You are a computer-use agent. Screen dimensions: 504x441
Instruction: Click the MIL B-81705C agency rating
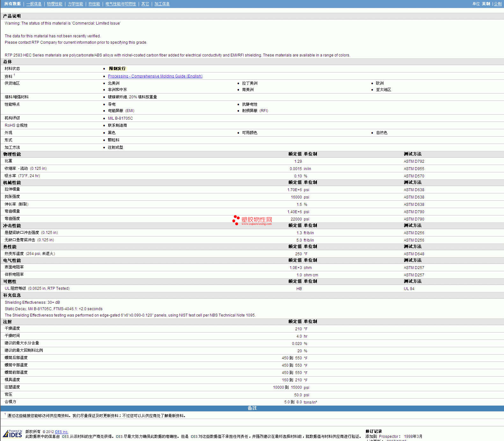coord(120,118)
